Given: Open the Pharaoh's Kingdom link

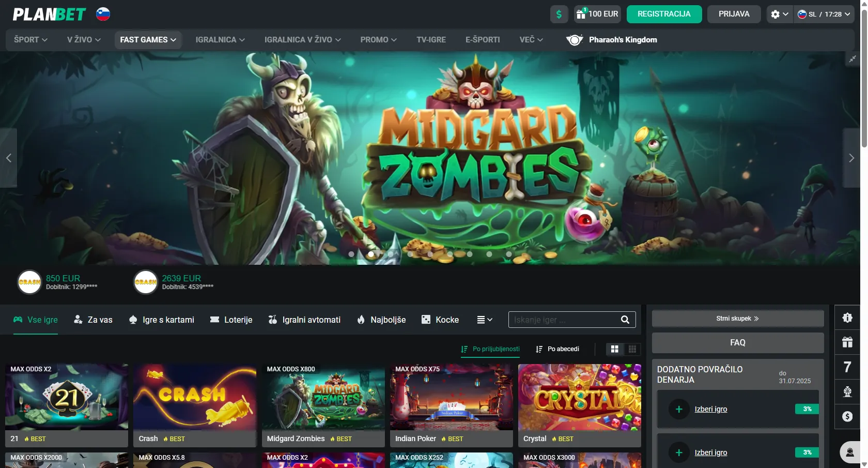Looking at the screenshot, I should coord(612,40).
